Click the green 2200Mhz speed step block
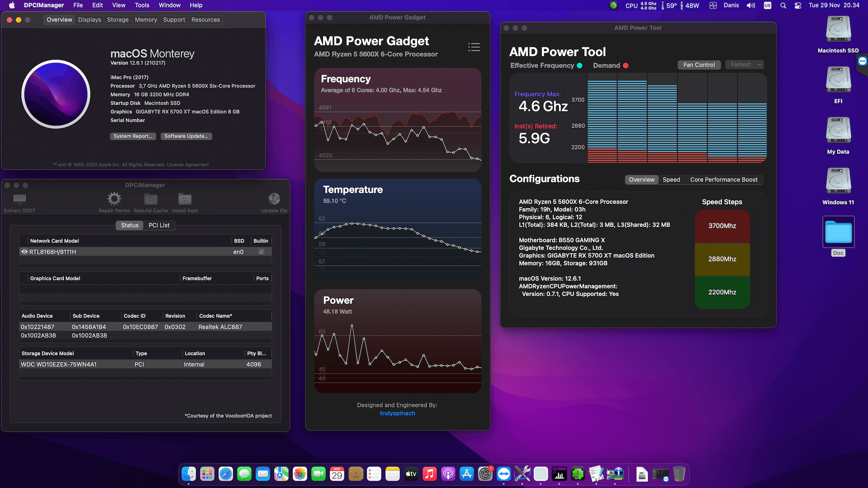 (722, 292)
